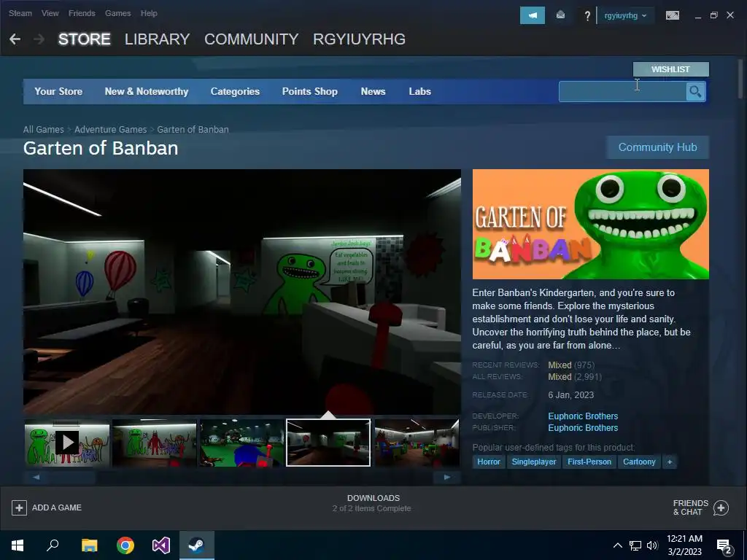The width and height of the screenshot is (747, 560).
Task: Open the Friends menu
Action: 82,13
